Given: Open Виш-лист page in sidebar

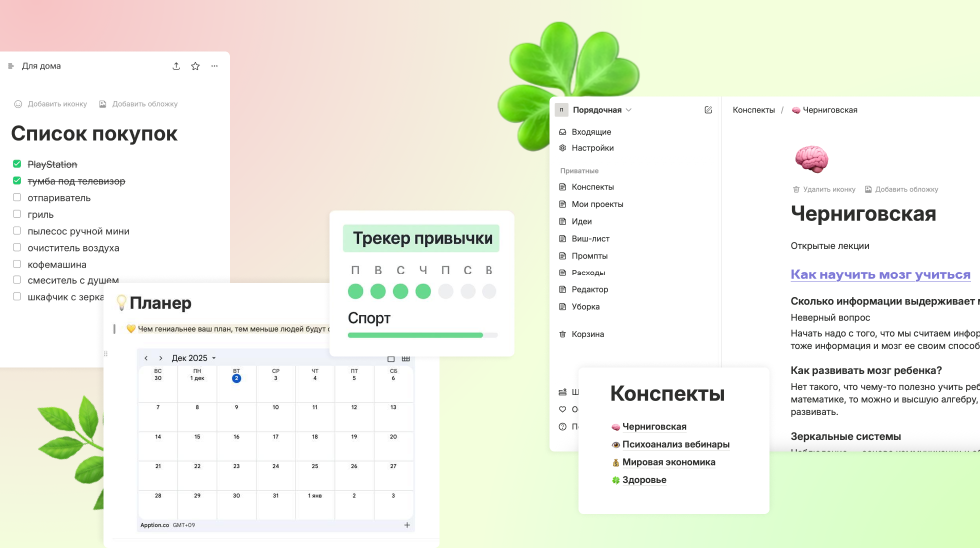Looking at the screenshot, I should click(584, 239).
